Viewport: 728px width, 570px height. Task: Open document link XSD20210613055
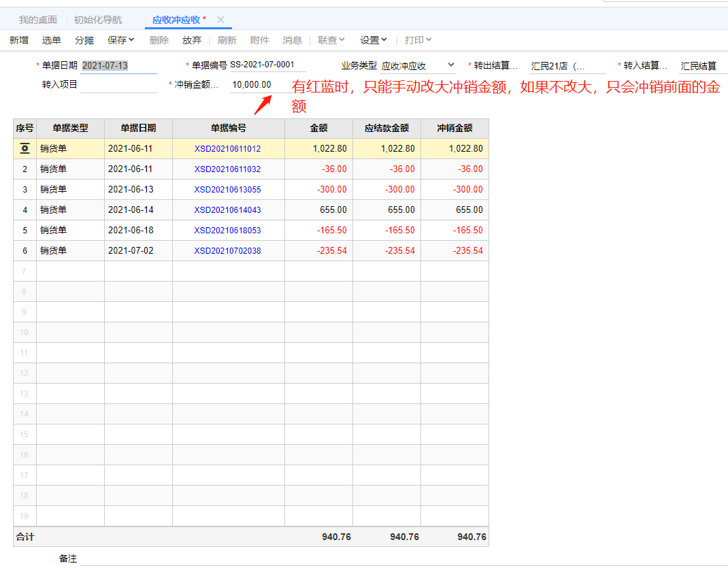pyautogui.click(x=227, y=190)
